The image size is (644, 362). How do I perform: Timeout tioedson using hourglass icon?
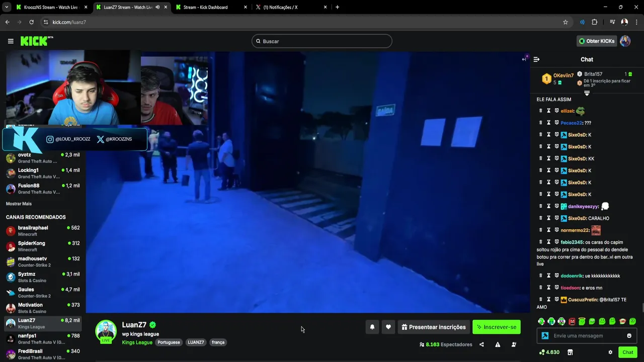(549, 288)
